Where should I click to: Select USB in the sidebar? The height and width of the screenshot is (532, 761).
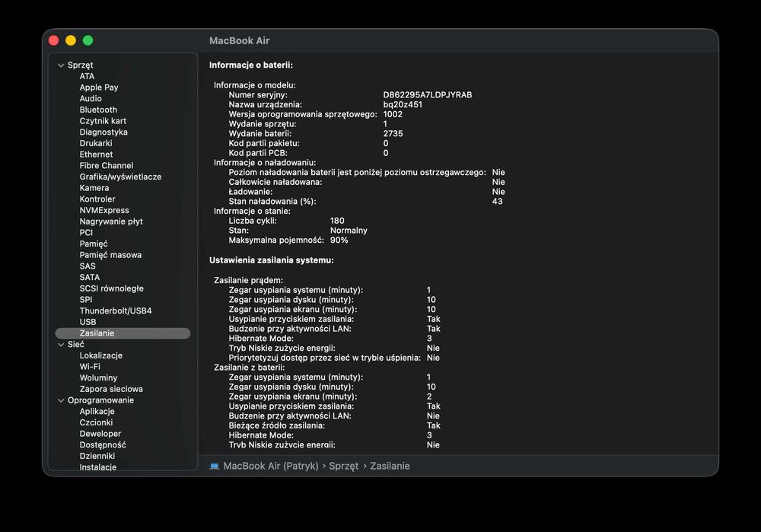tap(88, 322)
